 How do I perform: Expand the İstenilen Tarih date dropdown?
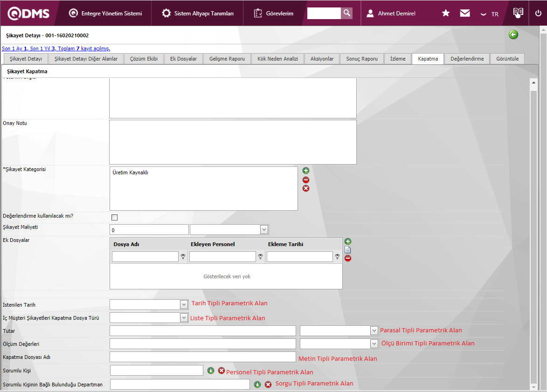pyautogui.click(x=184, y=304)
